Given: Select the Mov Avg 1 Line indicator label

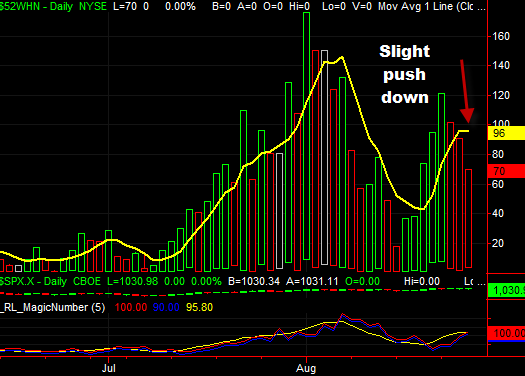Looking at the screenshot, I should pos(425,6).
